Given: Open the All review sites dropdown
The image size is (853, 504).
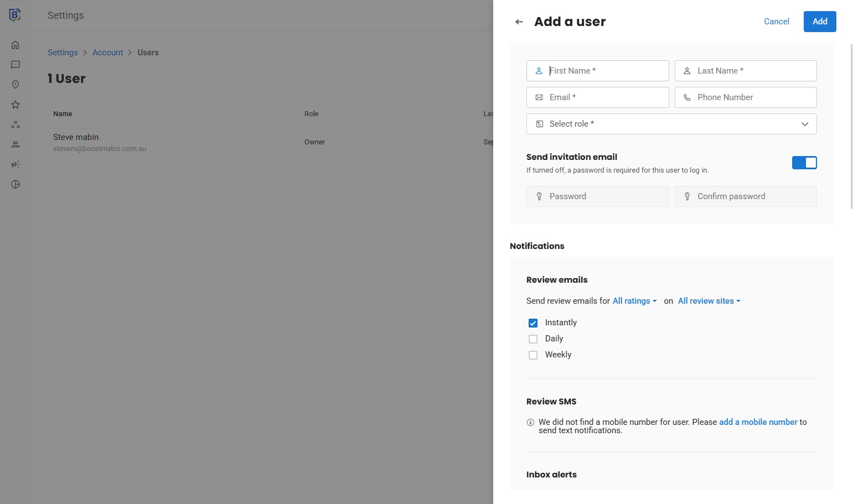Looking at the screenshot, I should click(709, 301).
